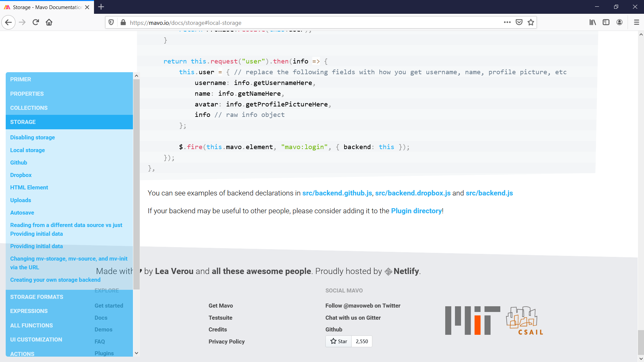Click the page scrollbar thumb
Screen dimensions: 644x362
click(x=641, y=342)
